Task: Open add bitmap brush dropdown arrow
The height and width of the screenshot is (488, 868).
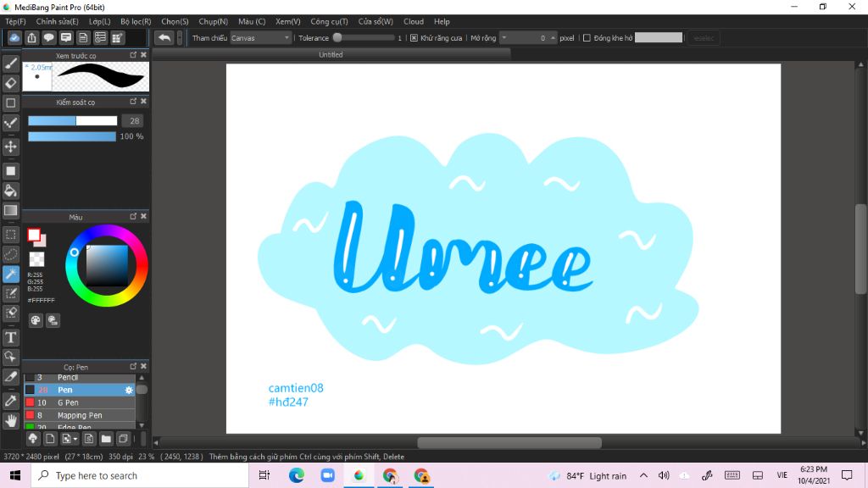Action: coord(75,440)
